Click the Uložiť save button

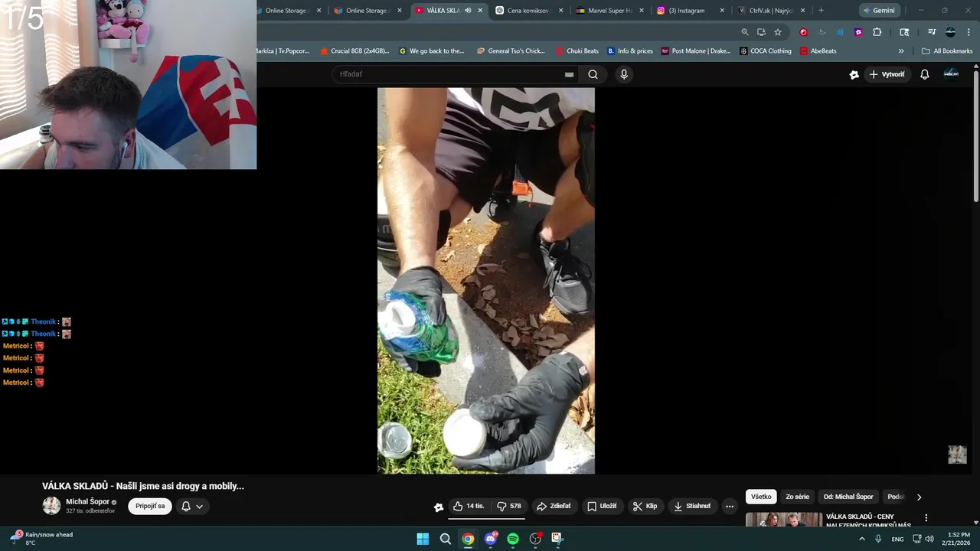click(602, 506)
